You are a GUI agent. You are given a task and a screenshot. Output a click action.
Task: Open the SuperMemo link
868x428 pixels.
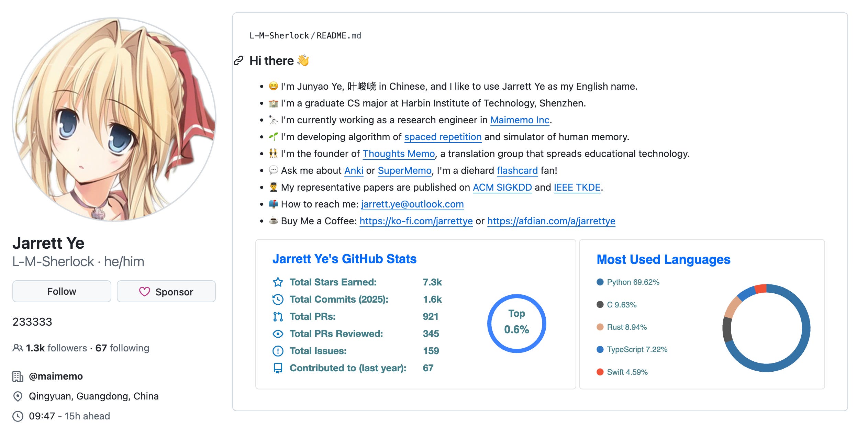point(404,170)
